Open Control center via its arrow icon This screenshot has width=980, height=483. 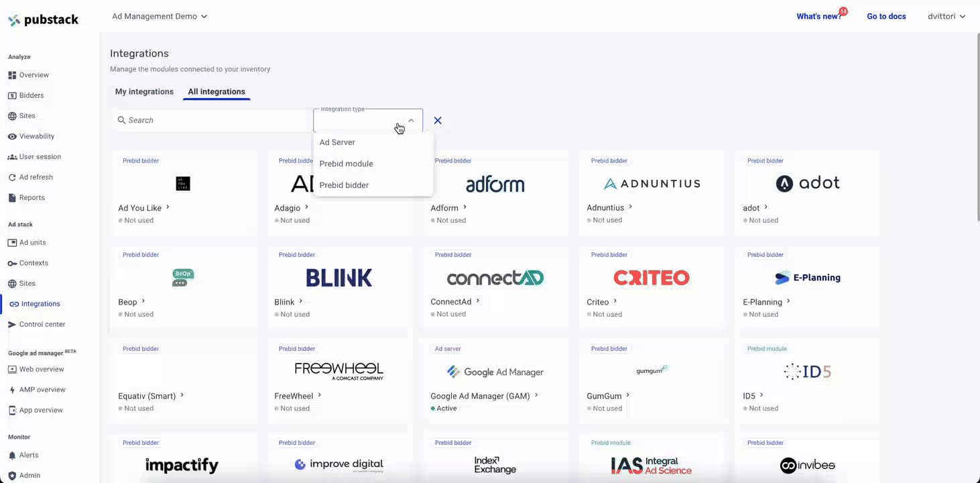point(12,325)
